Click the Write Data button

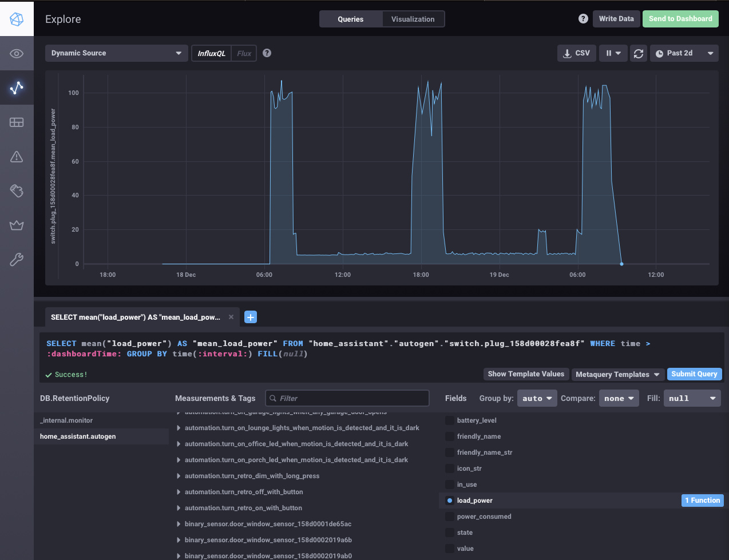[616, 19]
